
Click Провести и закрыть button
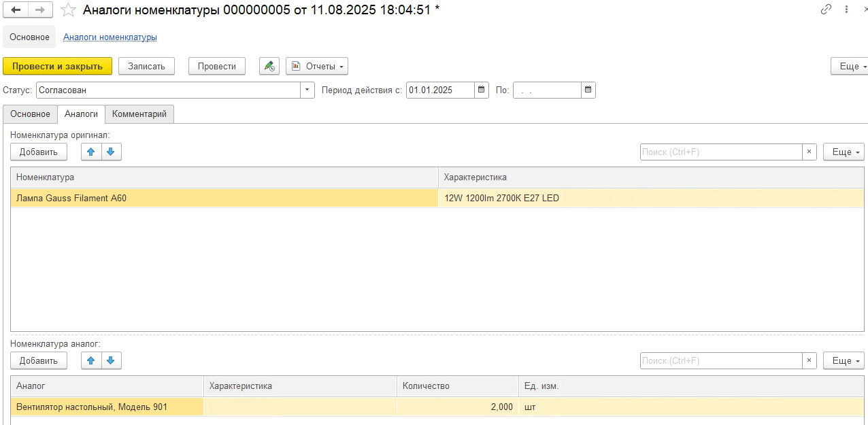[x=57, y=66]
